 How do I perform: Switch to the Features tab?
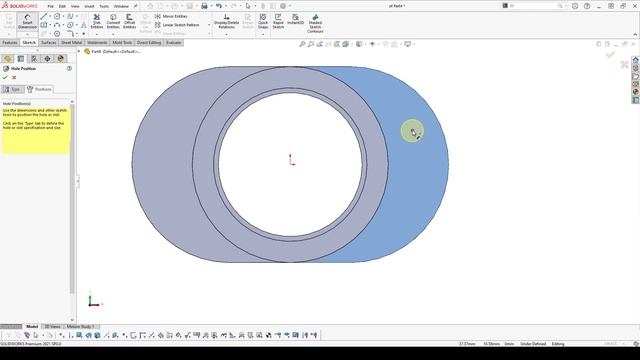click(10, 42)
